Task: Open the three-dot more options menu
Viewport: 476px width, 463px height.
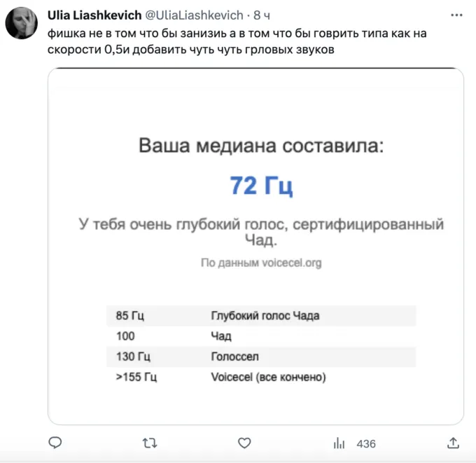Action: [x=457, y=15]
